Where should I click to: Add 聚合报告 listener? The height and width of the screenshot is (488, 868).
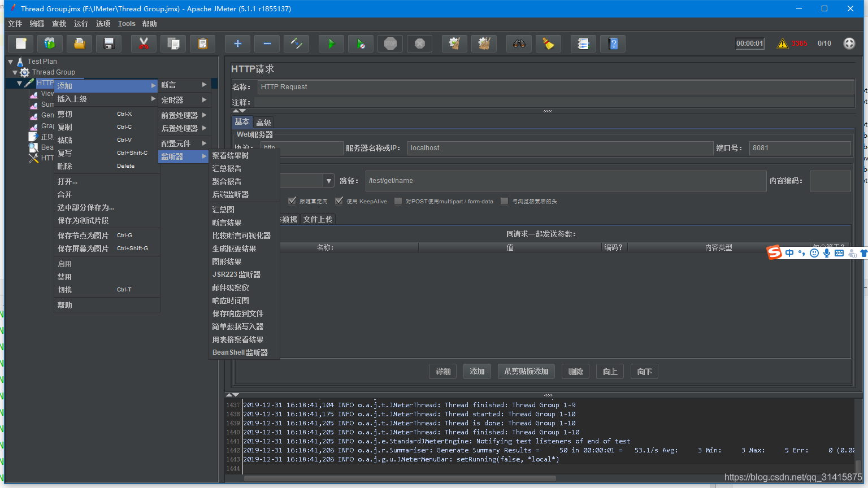(x=244, y=181)
